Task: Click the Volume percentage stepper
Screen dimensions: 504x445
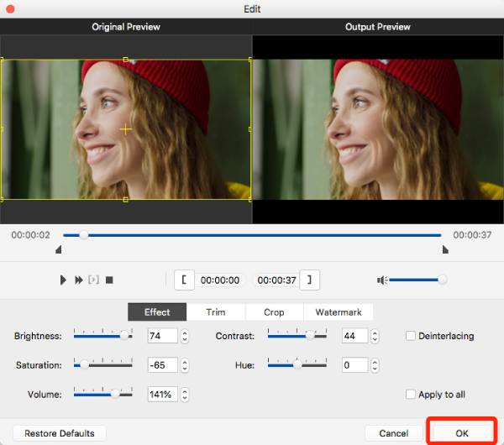Action: pyautogui.click(x=185, y=395)
